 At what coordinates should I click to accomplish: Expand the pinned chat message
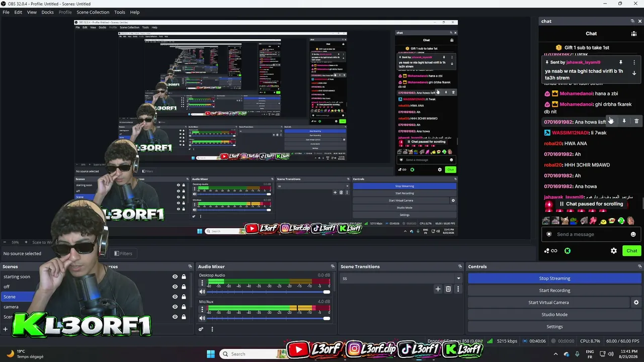point(634,73)
